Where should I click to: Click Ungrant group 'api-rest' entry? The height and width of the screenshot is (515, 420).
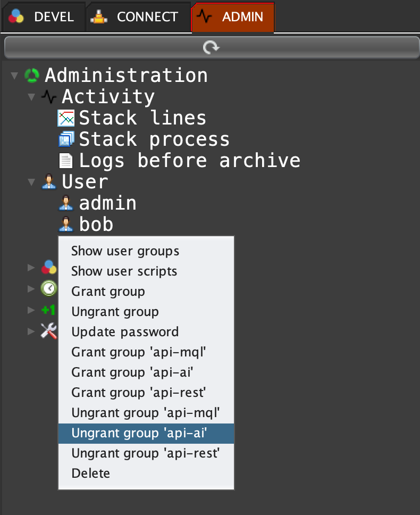(145, 453)
